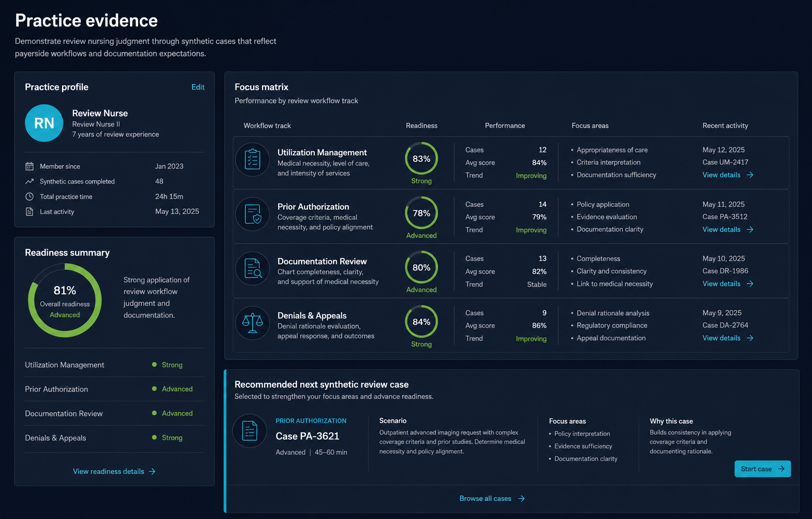812x519 pixels.
Task: Select the Documentation Review track title
Action: tap(322, 261)
